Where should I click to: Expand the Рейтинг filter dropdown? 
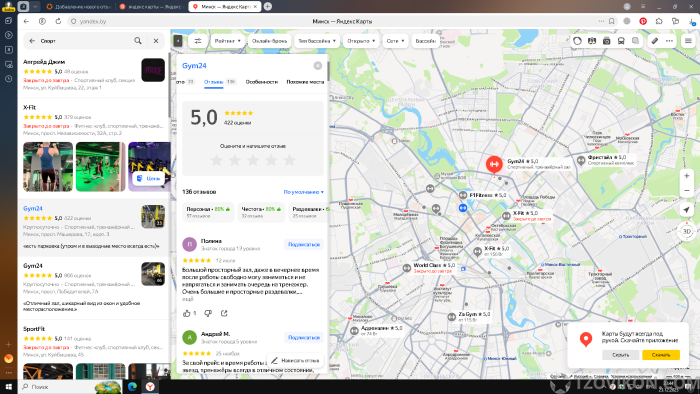pyautogui.click(x=228, y=41)
